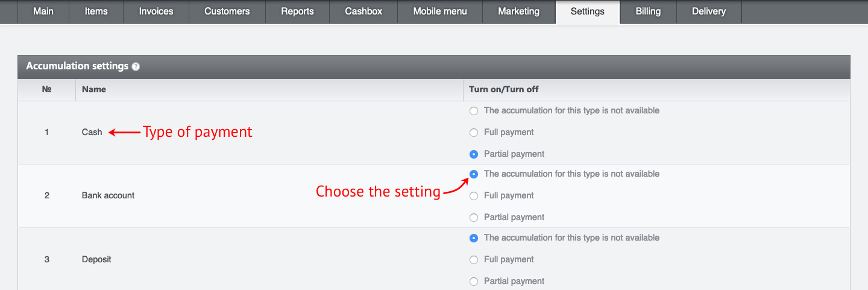Switch to the Delivery tab
The width and height of the screenshot is (868, 290).
tap(709, 11)
